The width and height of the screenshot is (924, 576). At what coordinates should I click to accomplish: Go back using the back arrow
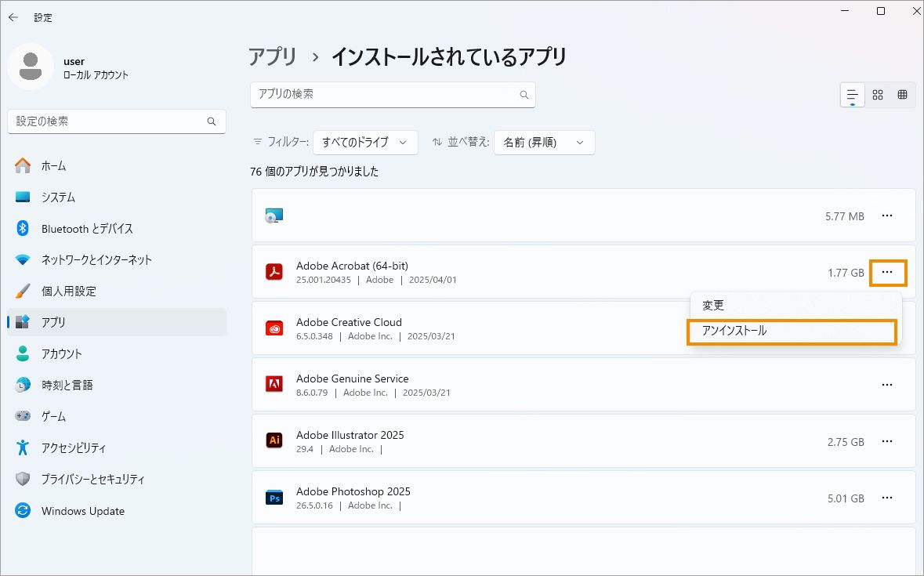click(13, 16)
